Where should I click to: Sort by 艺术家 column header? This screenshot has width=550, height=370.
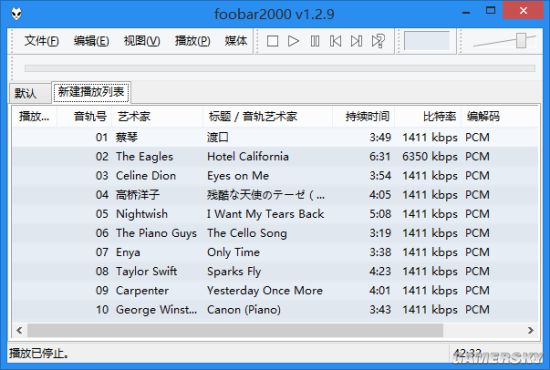[157, 116]
